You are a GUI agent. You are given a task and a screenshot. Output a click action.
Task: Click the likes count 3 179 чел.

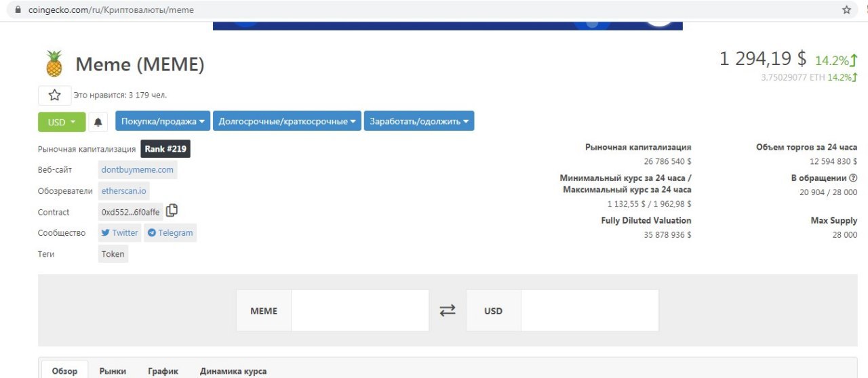point(148,96)
